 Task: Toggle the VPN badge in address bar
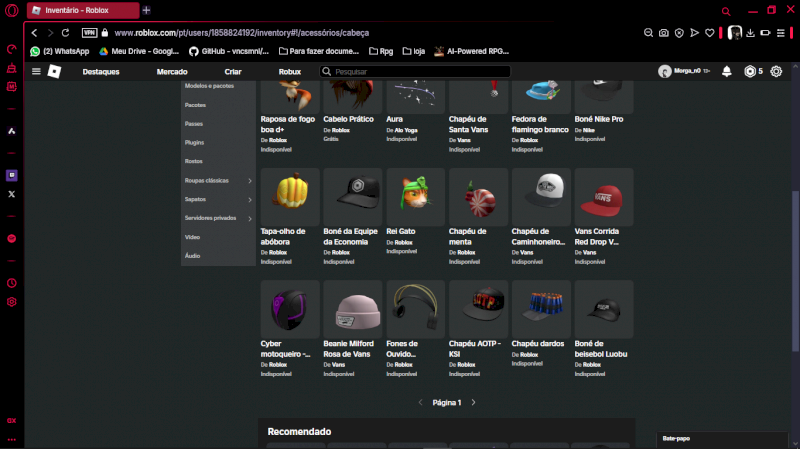coord(89,32)
